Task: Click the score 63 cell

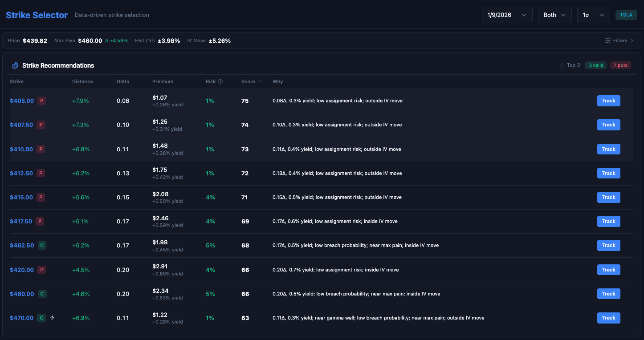Action: pos(245,318)
